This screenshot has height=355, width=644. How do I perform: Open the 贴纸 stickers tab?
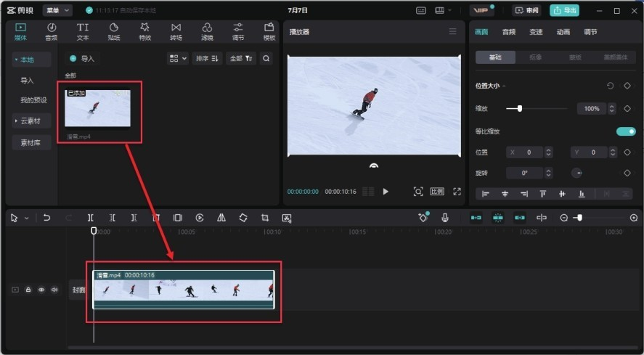[x=114, y=32]
